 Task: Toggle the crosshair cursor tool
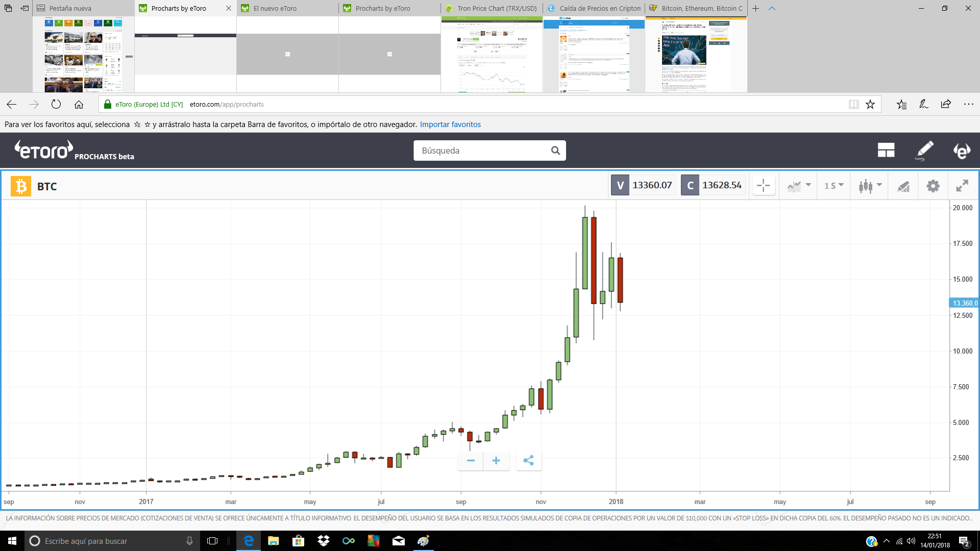764,186
